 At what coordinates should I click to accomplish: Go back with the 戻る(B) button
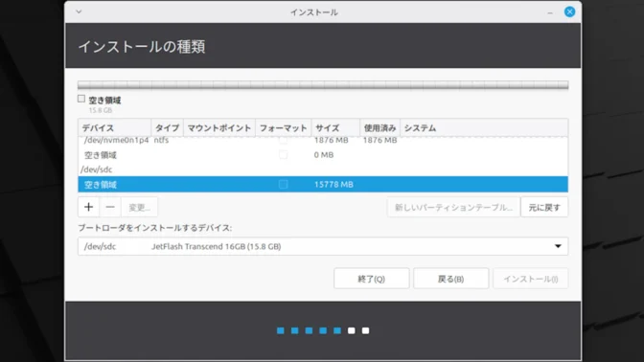451,279
